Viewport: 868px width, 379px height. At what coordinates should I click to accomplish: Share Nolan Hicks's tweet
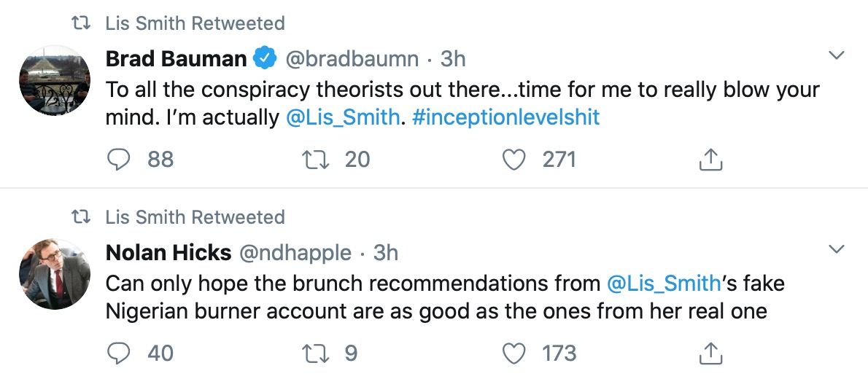click(x=710, y=353)
